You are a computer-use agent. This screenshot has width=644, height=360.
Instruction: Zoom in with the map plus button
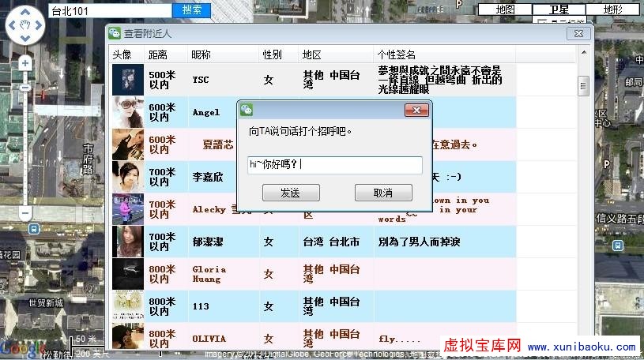(25, 62)
